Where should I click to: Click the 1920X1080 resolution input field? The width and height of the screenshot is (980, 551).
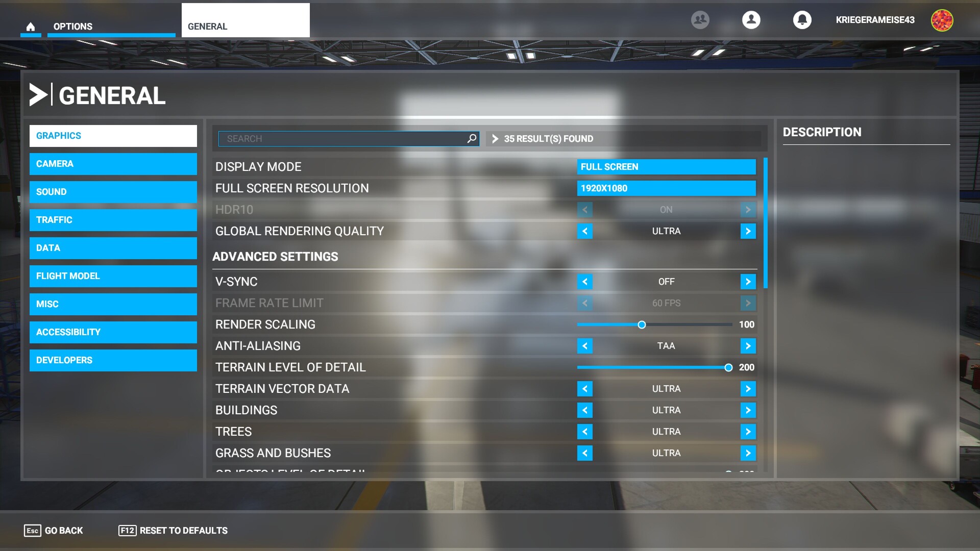[x=666, y=188]
